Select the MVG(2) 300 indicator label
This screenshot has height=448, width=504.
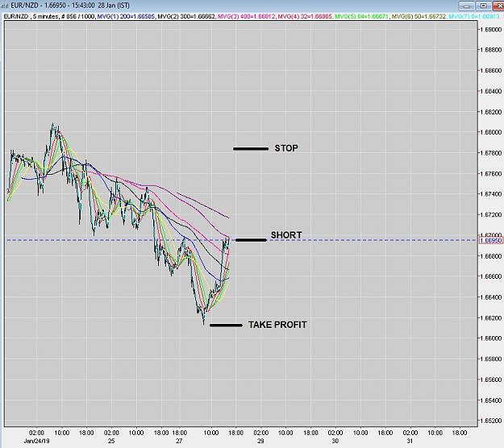[186, 16]
